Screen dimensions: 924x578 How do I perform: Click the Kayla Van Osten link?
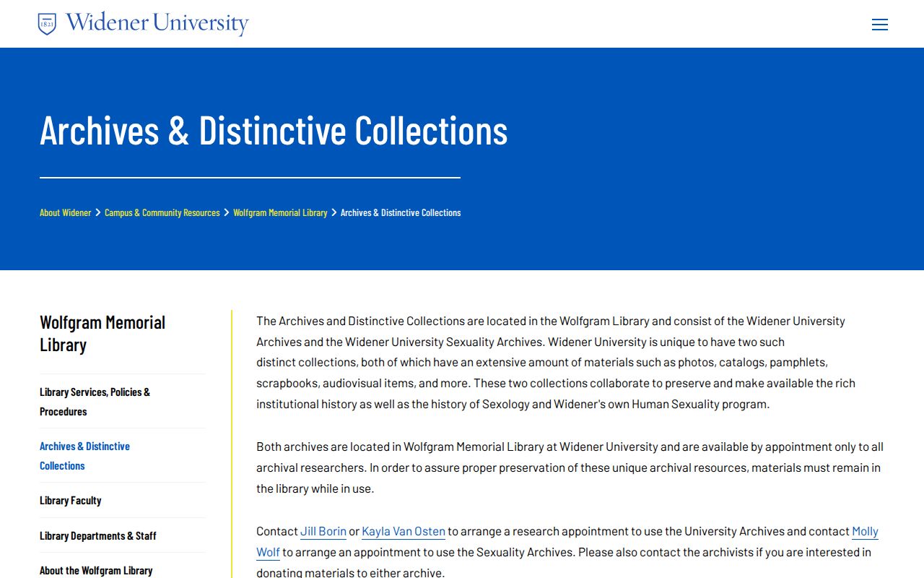pos(404,531)
